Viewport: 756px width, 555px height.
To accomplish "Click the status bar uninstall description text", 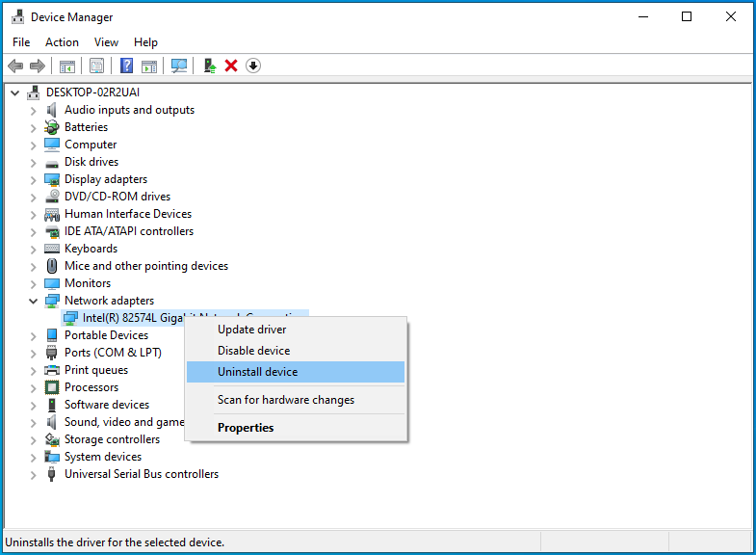I will click(x=115, y=542).
